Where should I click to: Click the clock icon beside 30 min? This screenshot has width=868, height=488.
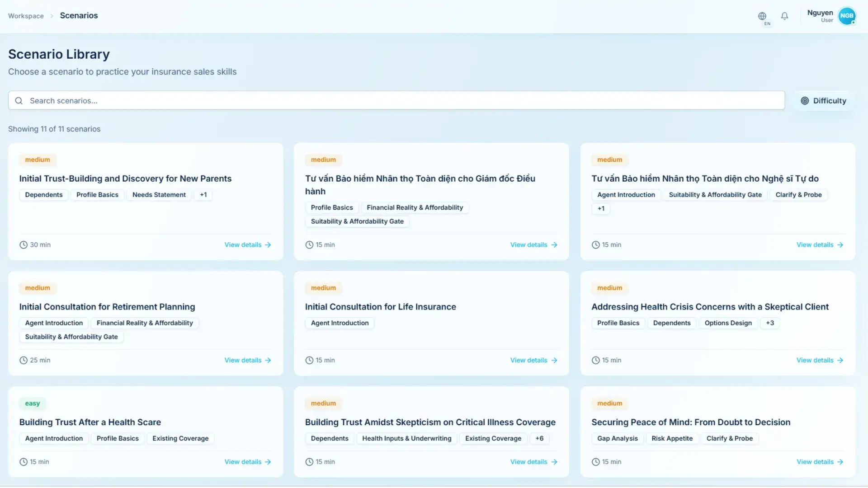[x=24, y=245]
